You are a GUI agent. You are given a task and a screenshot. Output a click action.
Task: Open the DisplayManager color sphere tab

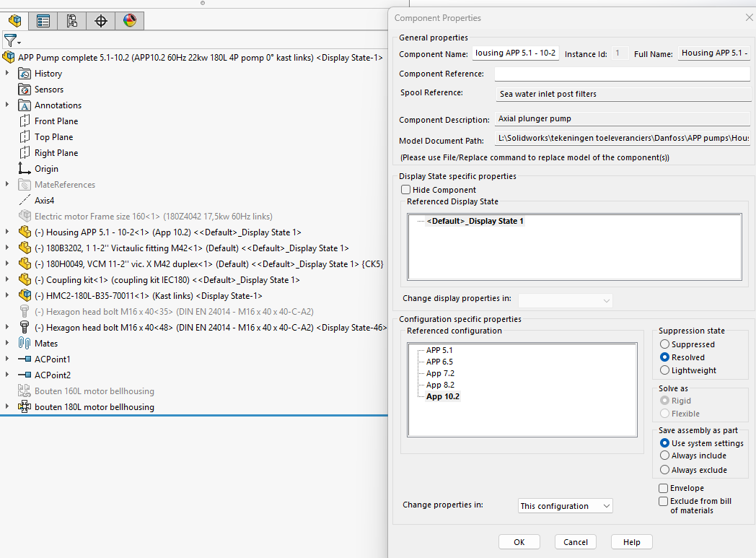pyautogui.click(x=130, y=21)
